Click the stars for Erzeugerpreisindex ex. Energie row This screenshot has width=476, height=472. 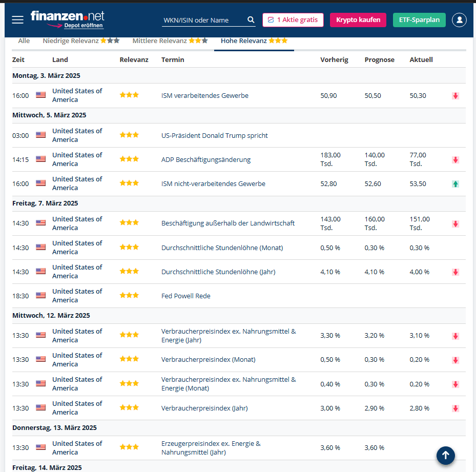click(129, 447)
